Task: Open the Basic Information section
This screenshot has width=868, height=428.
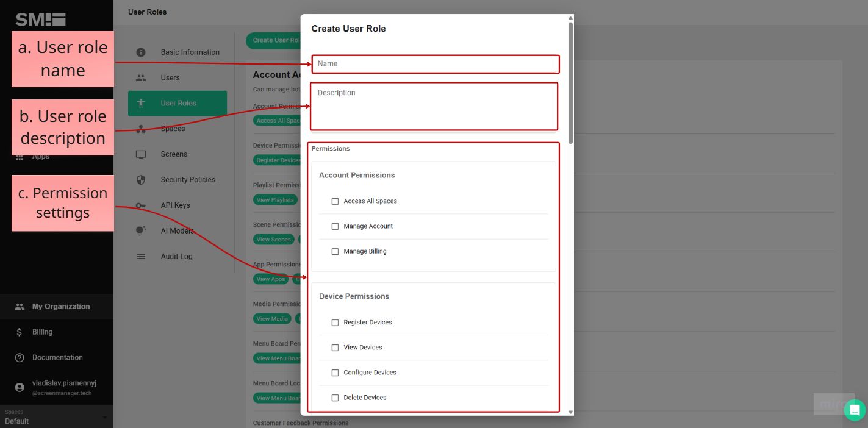Action: pyautogui.click(x=190, y=52)
